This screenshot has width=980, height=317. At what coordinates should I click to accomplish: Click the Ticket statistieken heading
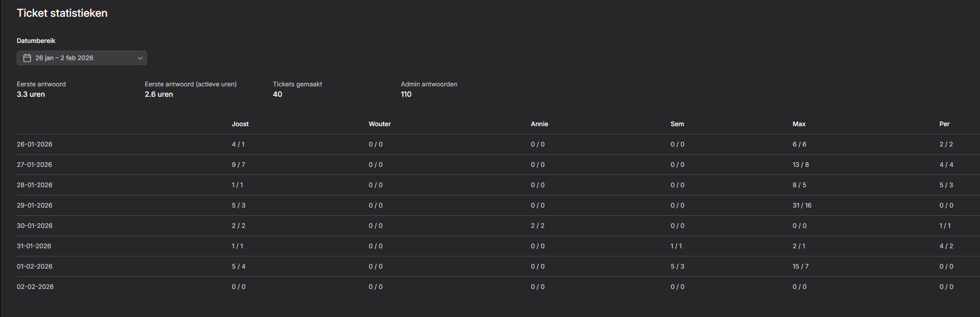(x=62, y=13)
